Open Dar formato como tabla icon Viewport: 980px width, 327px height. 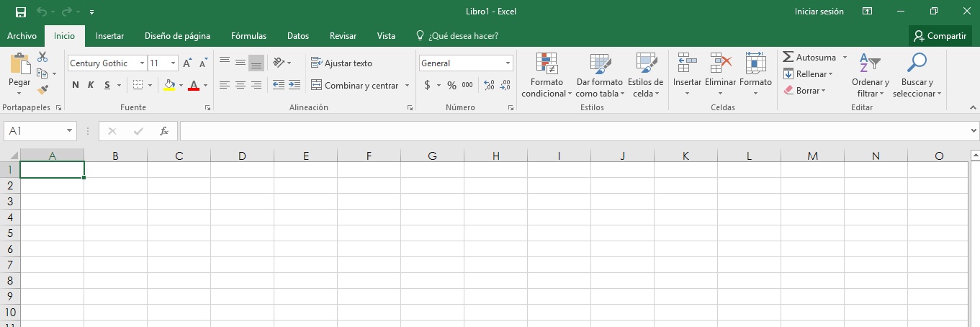coord(601,63)
